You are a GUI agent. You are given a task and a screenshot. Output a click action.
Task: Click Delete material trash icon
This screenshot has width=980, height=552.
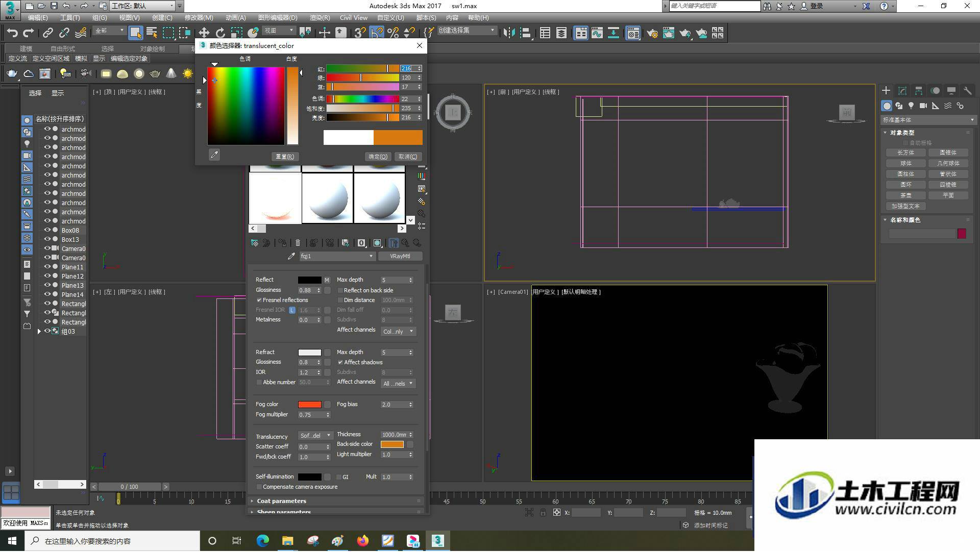click(x=298, y=243)
